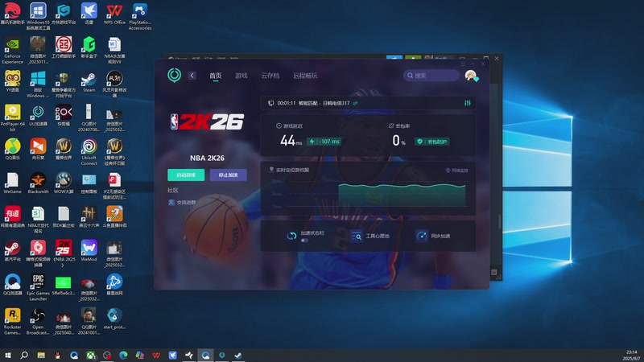Open the Blacksmith desktop icon
The image size is (644, 362).
pos(38,183)
